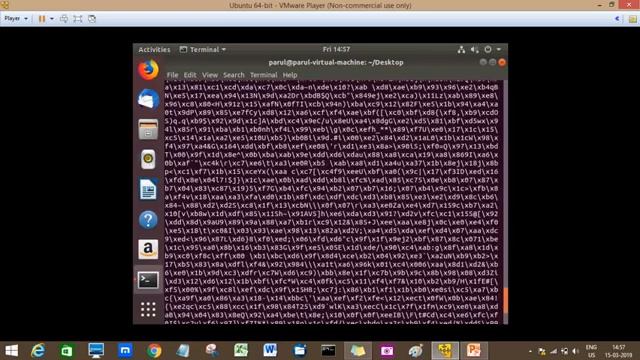The image size is (640, 360).
Task: Select the Terminal icon in the dock
Action: pos(148,280)
